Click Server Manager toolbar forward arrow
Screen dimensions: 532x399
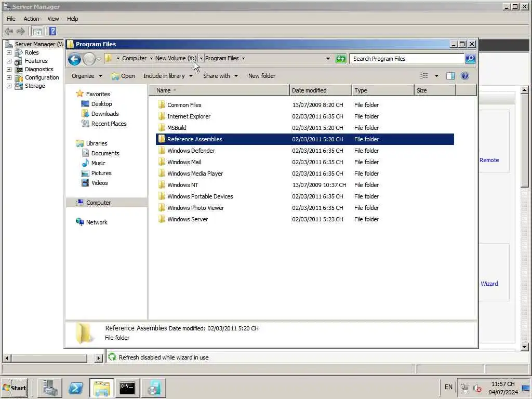[x=21, y=32]
